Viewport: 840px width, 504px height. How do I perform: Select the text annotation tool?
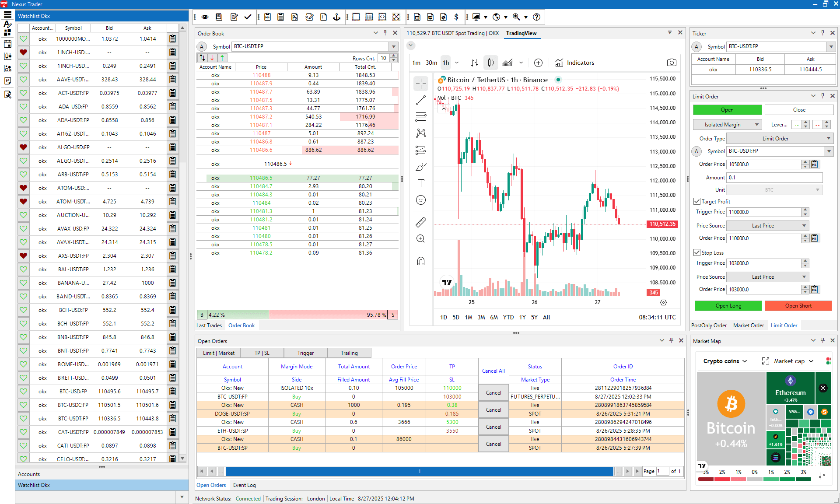coord(420,183)
